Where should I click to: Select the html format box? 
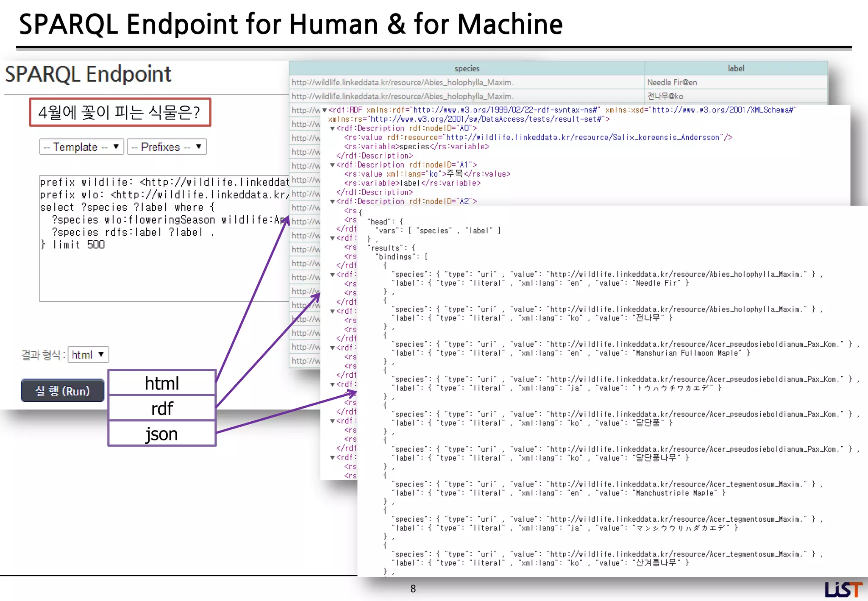tap(162, 383)
